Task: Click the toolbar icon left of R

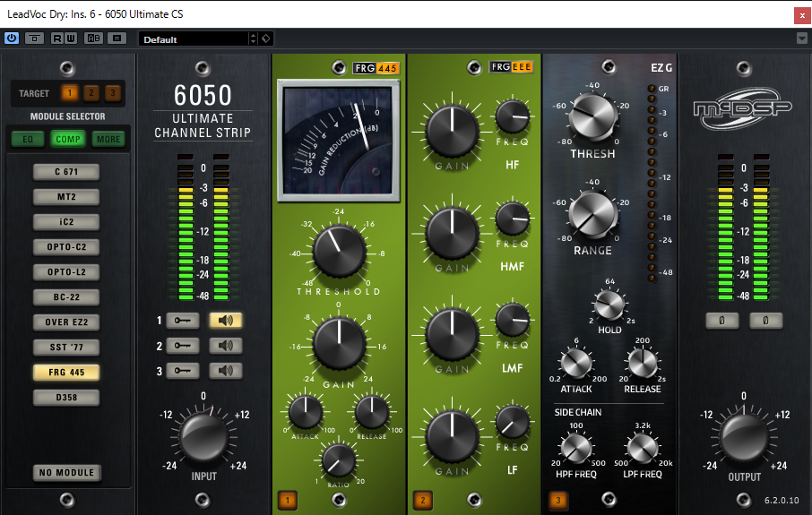Action: pyautogui.click(x=34, y=39)
